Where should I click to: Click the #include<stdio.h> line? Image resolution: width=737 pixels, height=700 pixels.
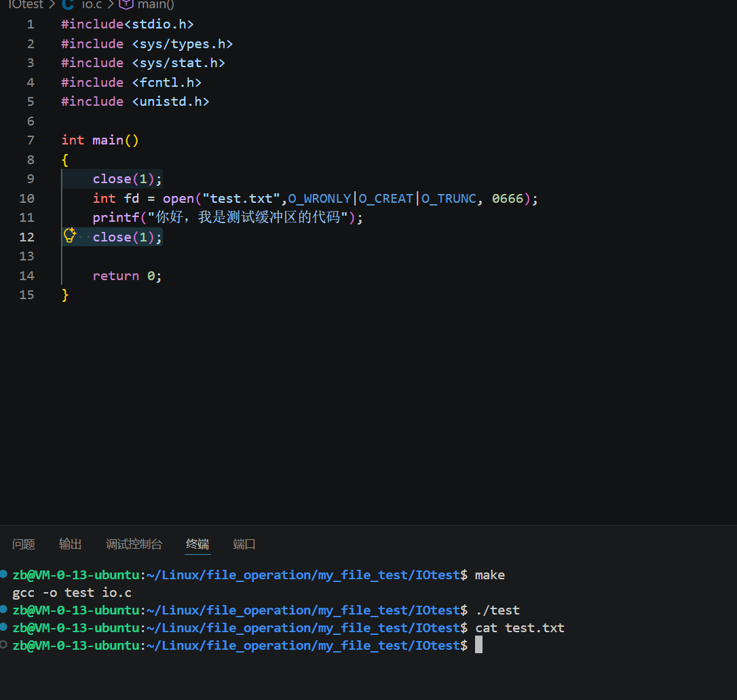coord(128,24)
